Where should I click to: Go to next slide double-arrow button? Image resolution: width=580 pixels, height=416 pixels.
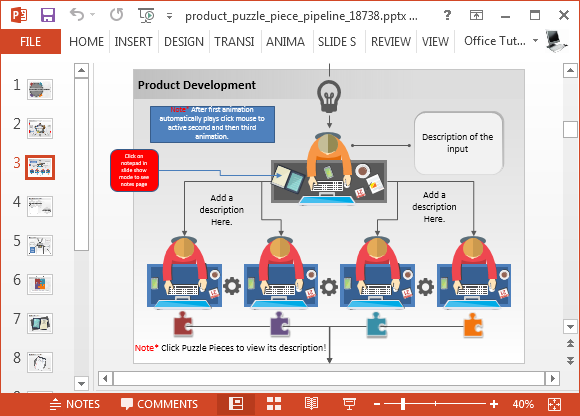(x=570, y=360)
